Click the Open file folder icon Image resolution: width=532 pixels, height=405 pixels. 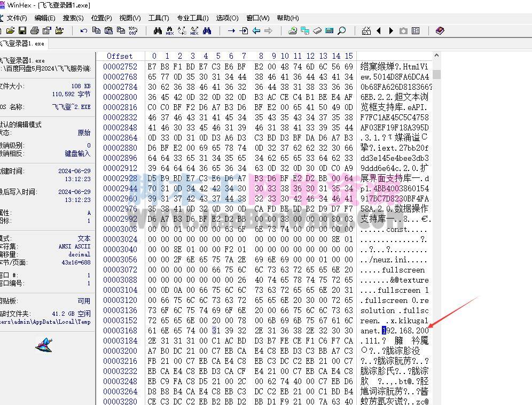(10, 31)
